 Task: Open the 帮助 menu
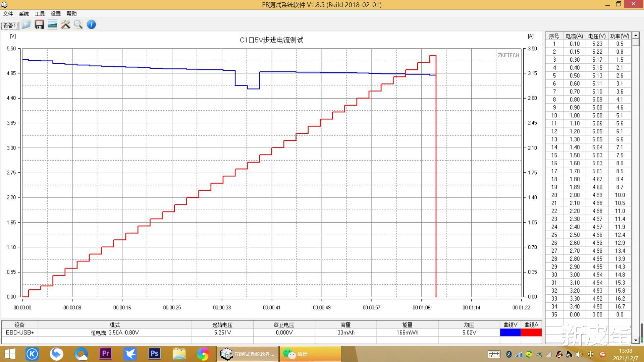coord(71,14)
